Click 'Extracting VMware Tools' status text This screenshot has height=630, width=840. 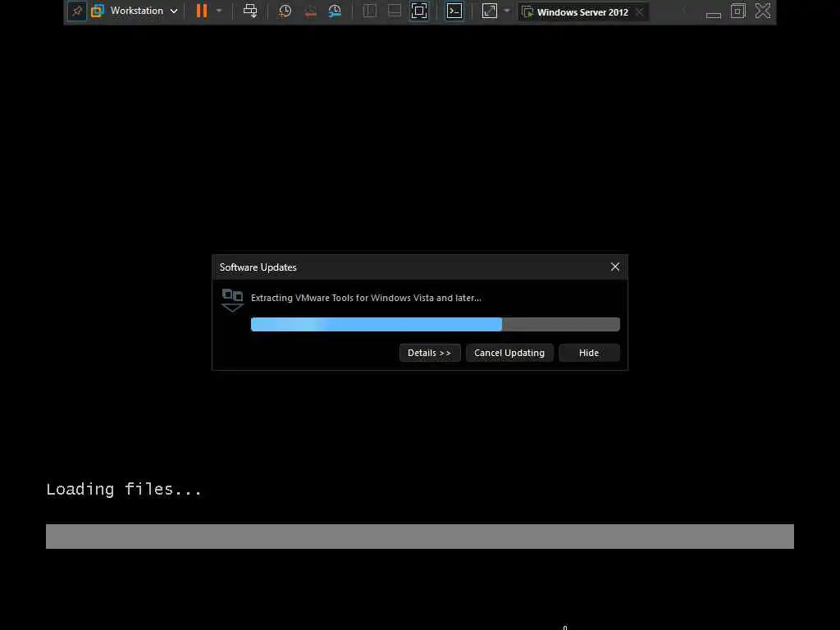point(366,298)
